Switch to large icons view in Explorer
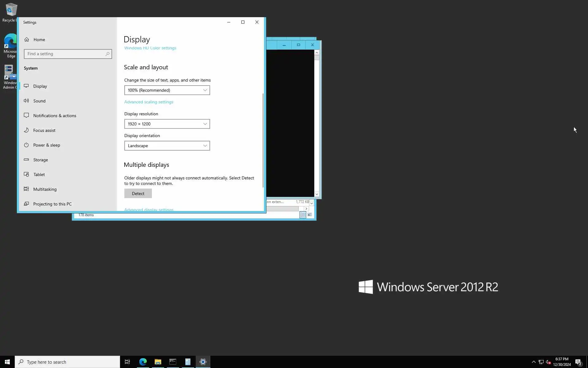 click(310, 215)
